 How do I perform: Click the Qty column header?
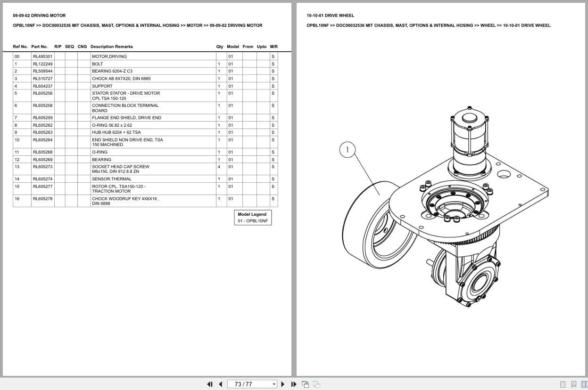[220, 47]
